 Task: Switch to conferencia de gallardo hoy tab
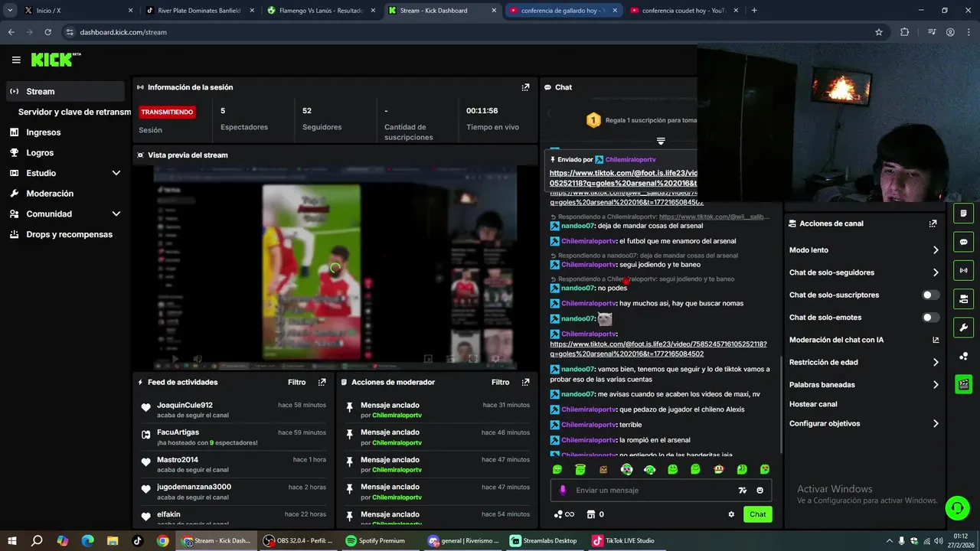[x=563, y=11]
